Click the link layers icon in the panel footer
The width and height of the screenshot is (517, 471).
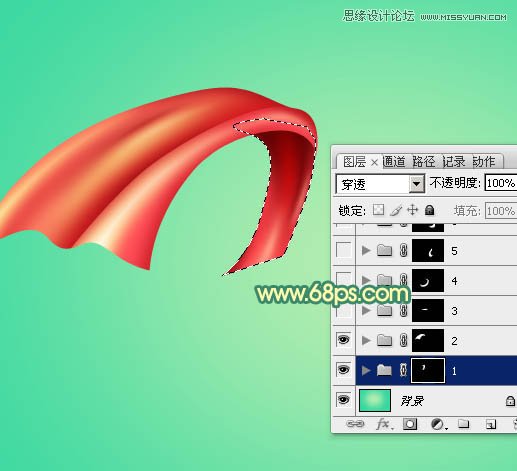[x=355, y=424]
